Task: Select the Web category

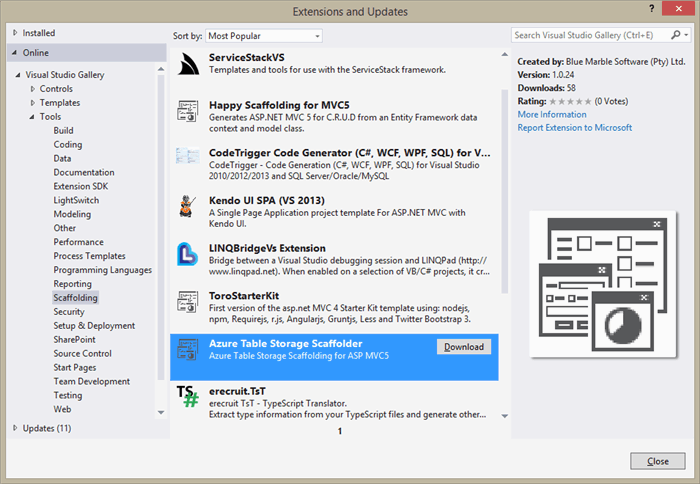Action: pos(62,409)
